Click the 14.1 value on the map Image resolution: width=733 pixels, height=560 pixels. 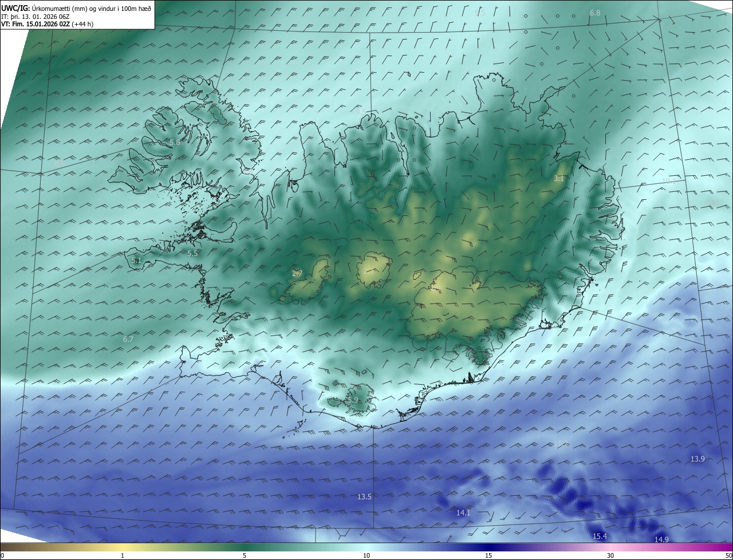click(x=463, y=512)
